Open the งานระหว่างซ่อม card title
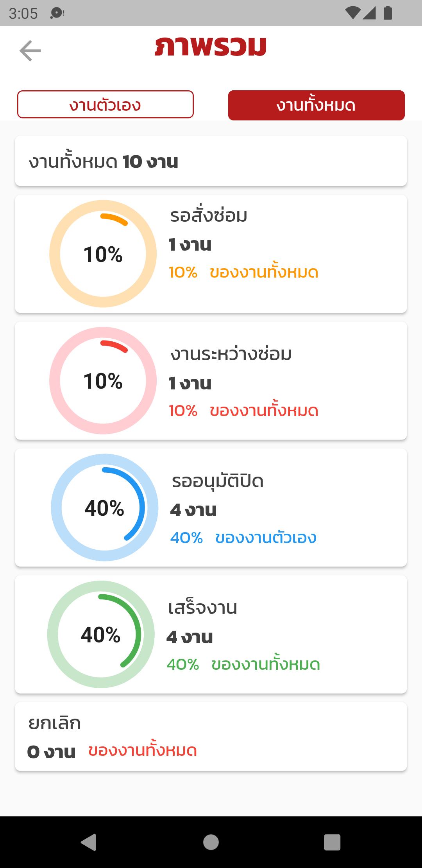Viewport: 422px width, 868px height. (x=231, y=354)
